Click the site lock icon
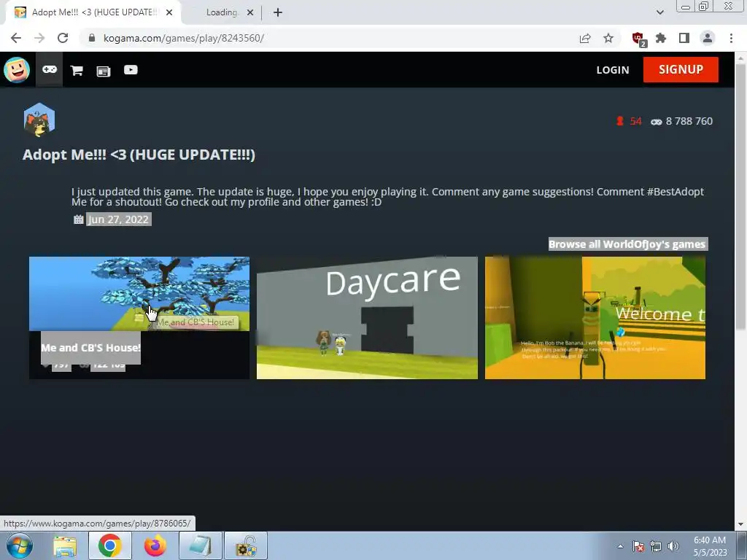This screenshot has width=747, height=560. (91, 38)
